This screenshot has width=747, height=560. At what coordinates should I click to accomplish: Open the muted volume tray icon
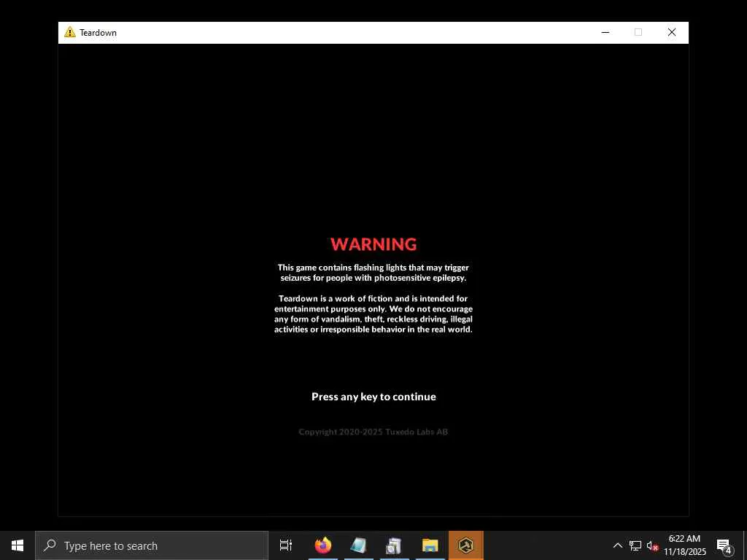[x=652, y=545]
